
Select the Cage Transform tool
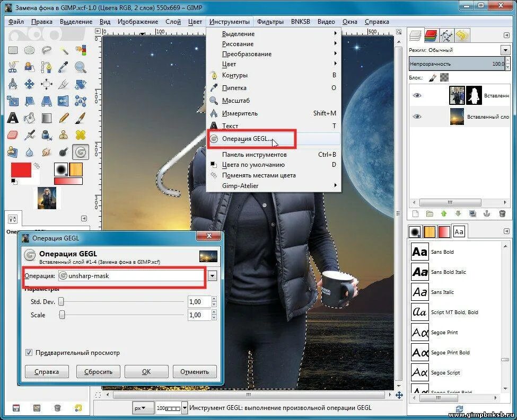(x=81, y=101)
